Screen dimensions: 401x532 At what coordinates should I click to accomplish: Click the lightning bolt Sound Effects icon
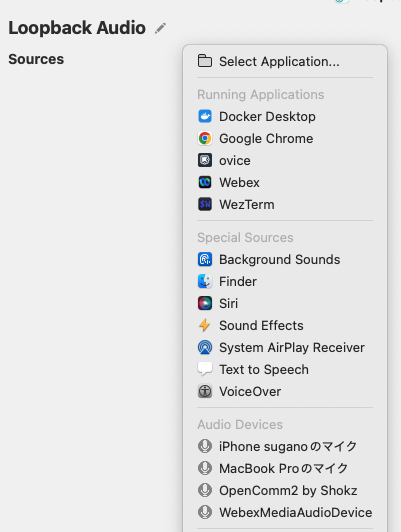pos(205,325)
